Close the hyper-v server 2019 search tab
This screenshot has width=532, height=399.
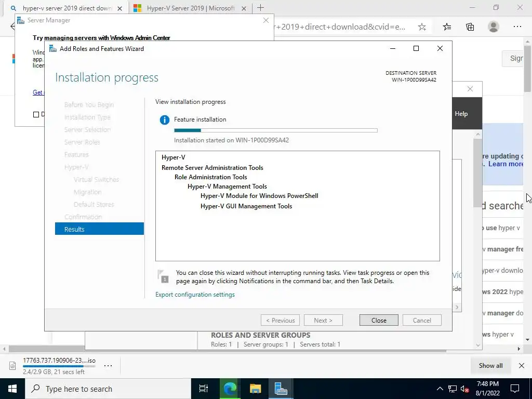click(120, 8)
